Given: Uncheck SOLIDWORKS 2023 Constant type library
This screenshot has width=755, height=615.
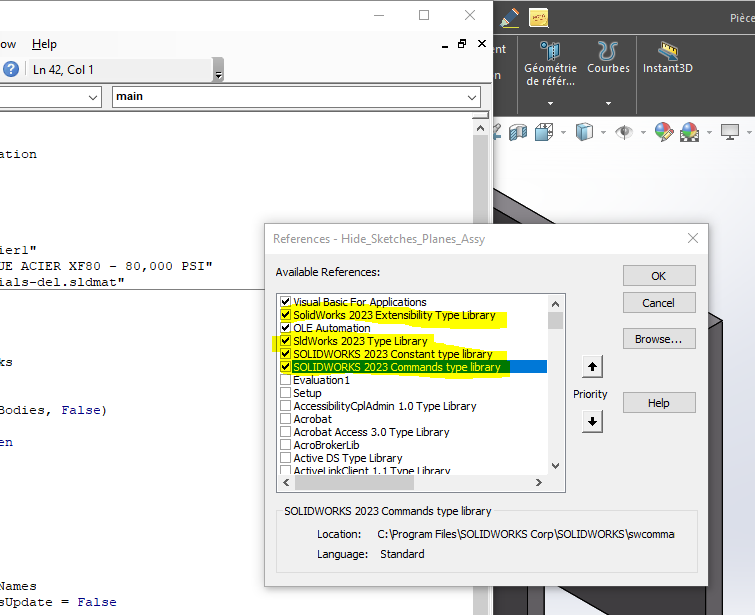Looking at the screenshot, I should [286, 354].
